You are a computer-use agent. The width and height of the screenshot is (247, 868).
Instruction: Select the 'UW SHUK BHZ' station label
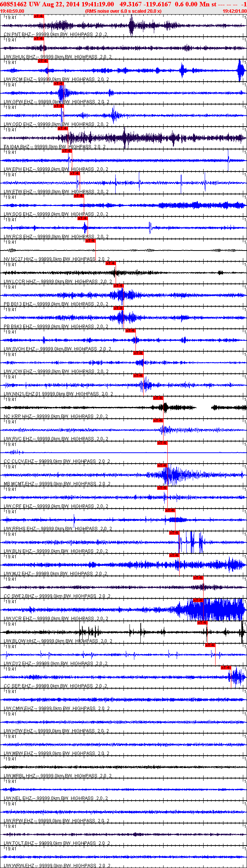click(x=20, y=57)
